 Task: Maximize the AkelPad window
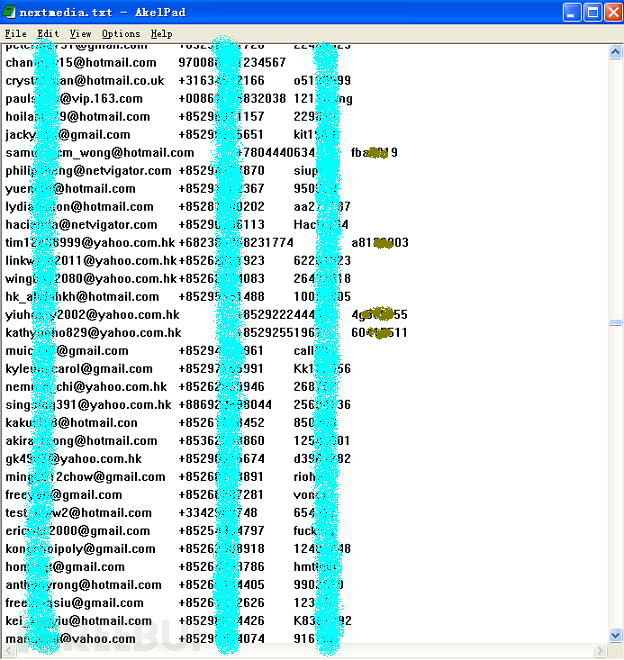(x=592, y=12)
